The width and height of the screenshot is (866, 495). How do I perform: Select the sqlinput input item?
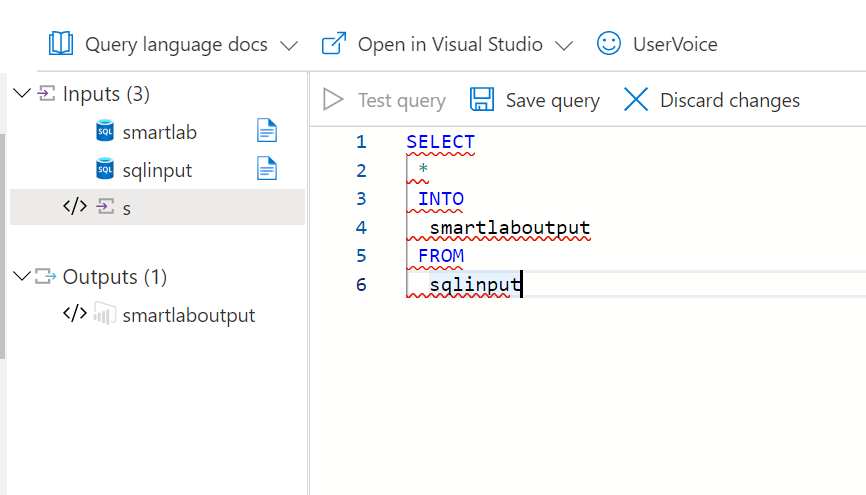click(157, 170)
